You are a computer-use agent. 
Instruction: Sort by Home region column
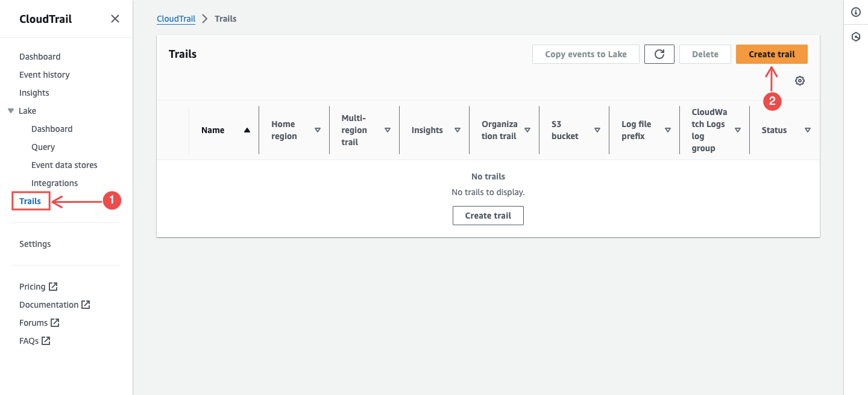tap(318, 130)
